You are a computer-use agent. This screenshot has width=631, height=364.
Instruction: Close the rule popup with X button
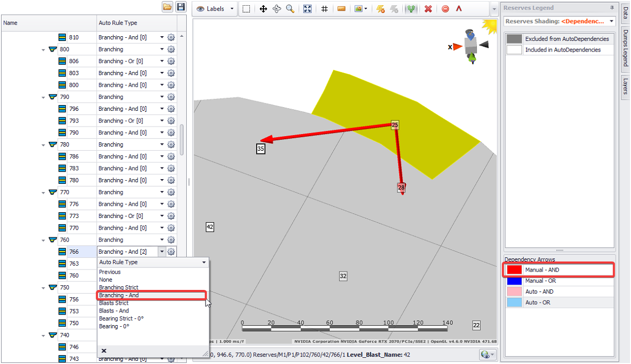(x=104, y=350)
